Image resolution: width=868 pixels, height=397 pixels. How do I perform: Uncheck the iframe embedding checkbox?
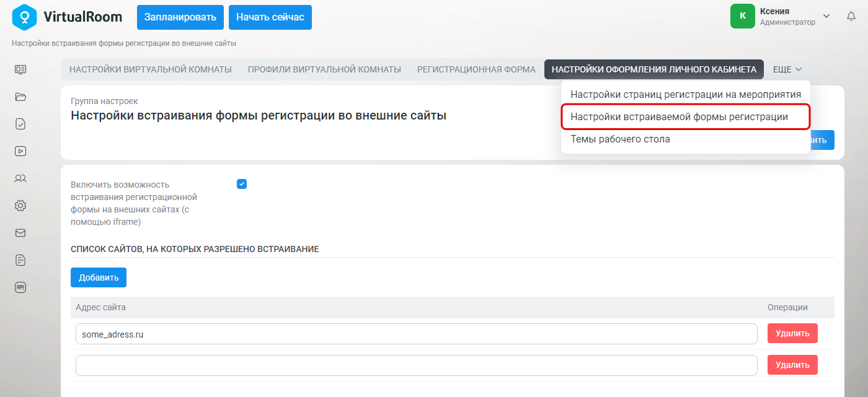(242, 184)
